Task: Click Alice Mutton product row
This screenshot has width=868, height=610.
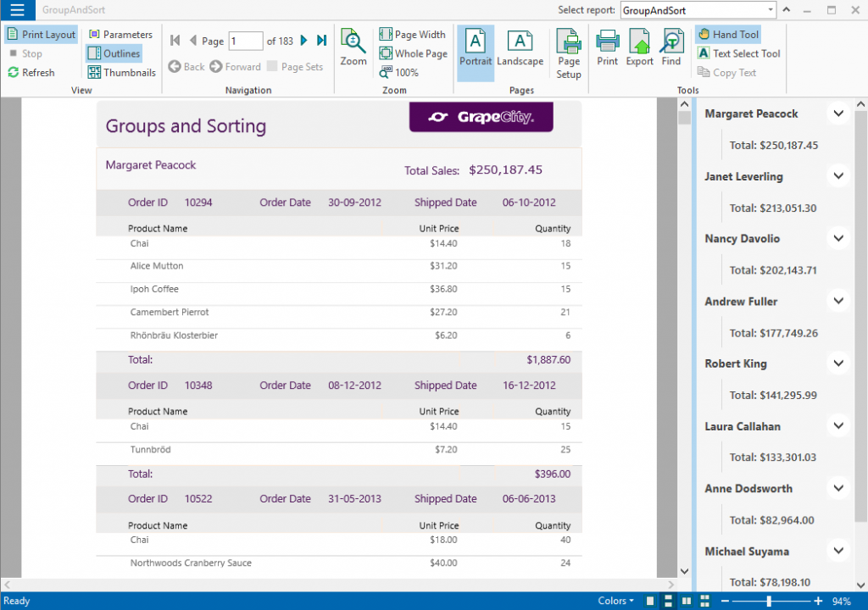Action: [339, 266]
